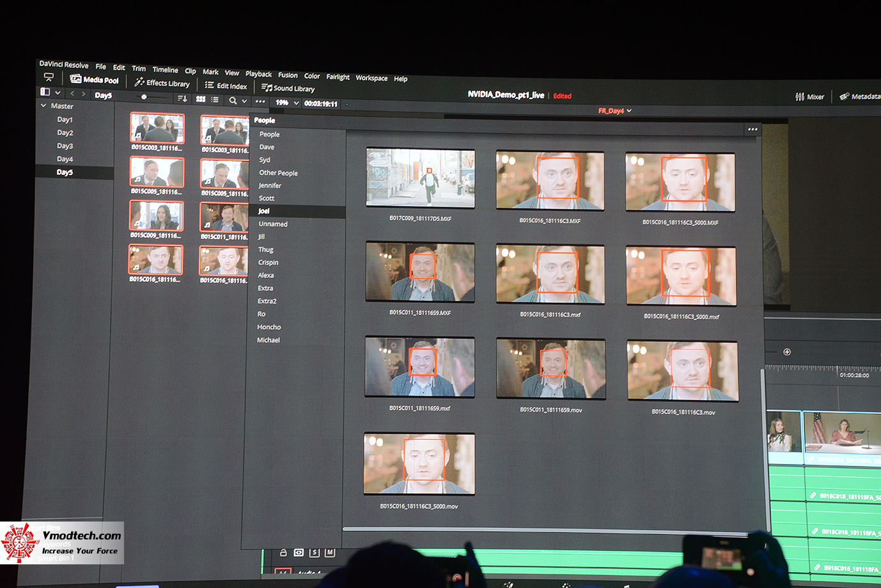Select Thug in the People list

tap(266, 249)
